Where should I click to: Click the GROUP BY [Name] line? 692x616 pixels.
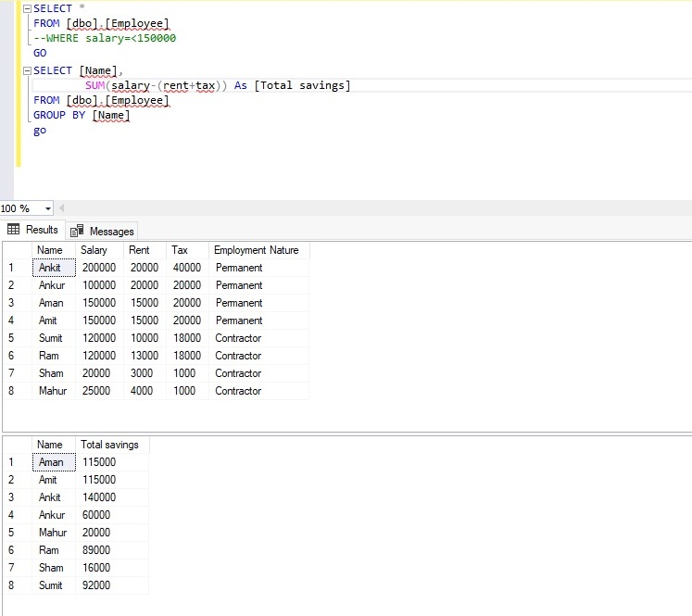tap(82, 116)
